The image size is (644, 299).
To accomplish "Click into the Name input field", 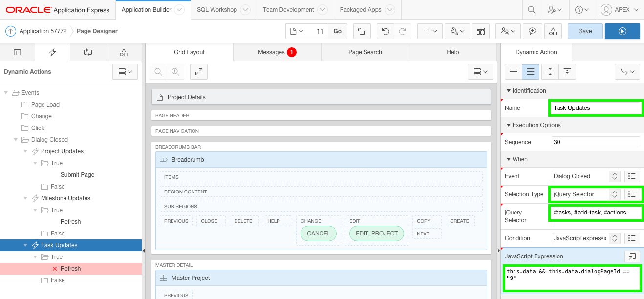I will 595,108.
